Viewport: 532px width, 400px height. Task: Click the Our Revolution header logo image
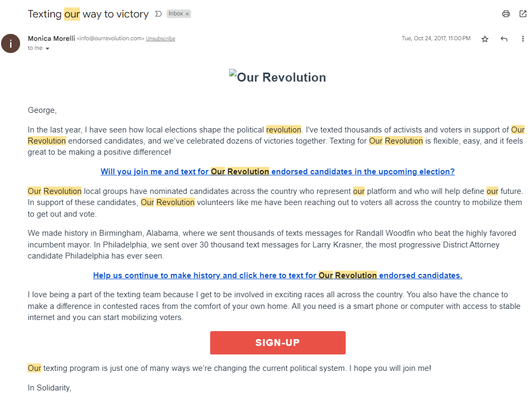(x=277, y=77)
